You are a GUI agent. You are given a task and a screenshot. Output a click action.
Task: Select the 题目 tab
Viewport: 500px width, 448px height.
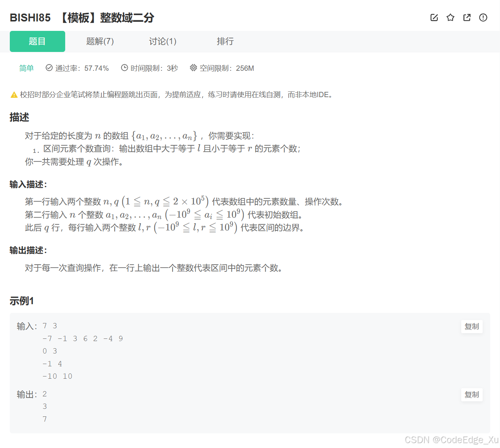[37, 41]
